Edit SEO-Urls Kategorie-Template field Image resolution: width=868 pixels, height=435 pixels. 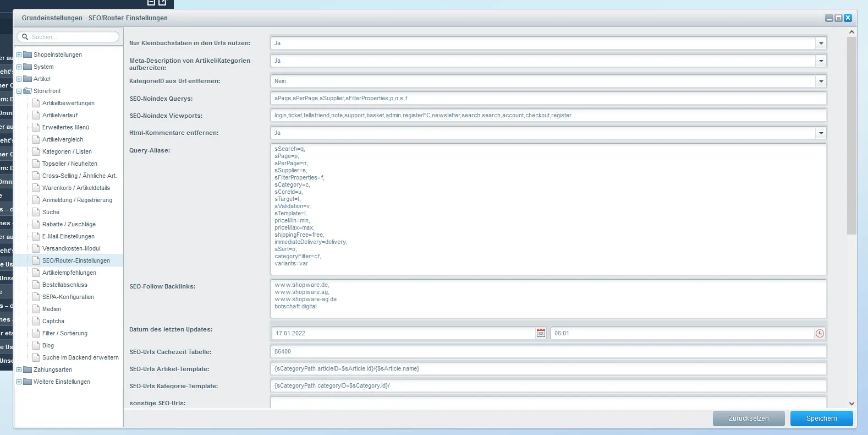tap(548, 385)
